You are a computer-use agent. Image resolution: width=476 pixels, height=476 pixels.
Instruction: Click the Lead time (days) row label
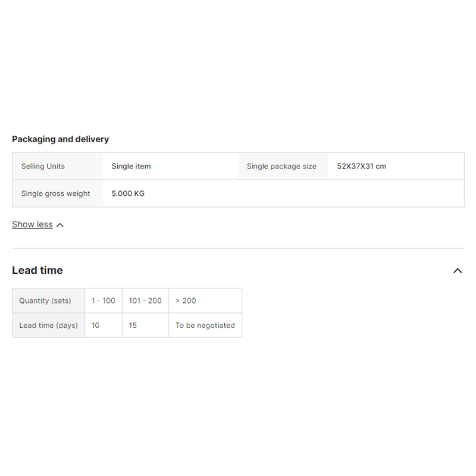click(48, 325)
